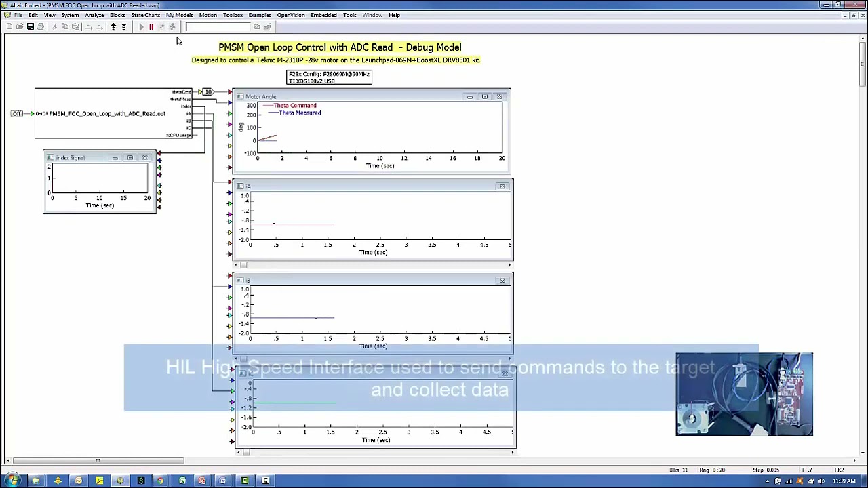Stop the simulation with the red pause icon
This screenshot has height=488, width=868.
151,26
